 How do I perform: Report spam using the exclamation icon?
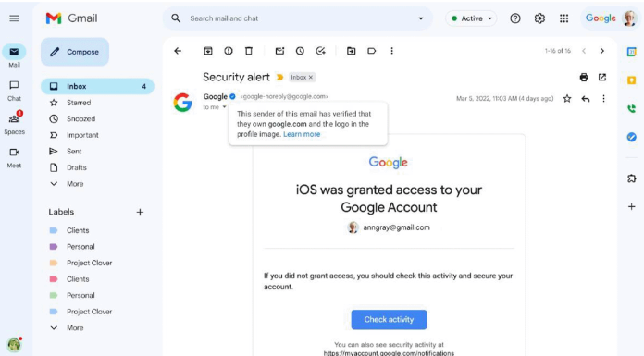coord(229,51)
